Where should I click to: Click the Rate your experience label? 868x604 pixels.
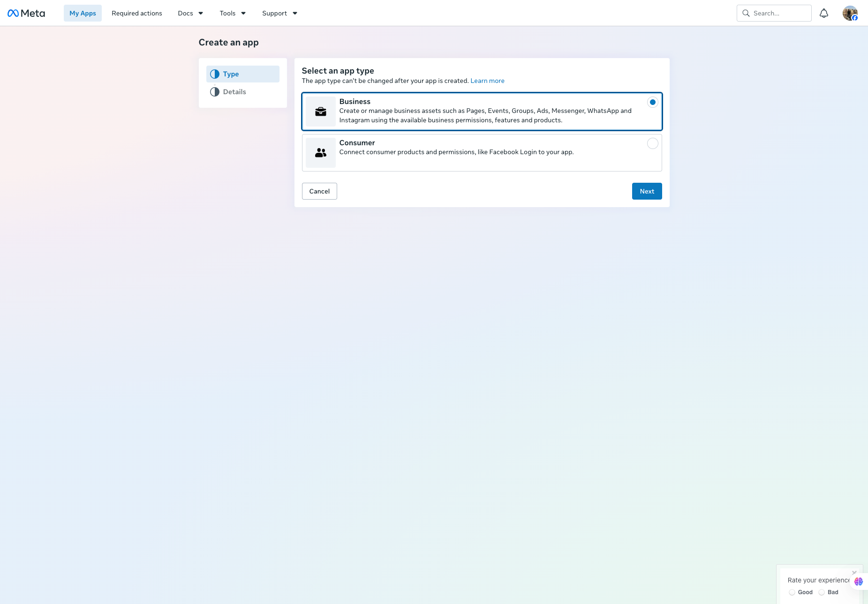(x=819, y=580)
